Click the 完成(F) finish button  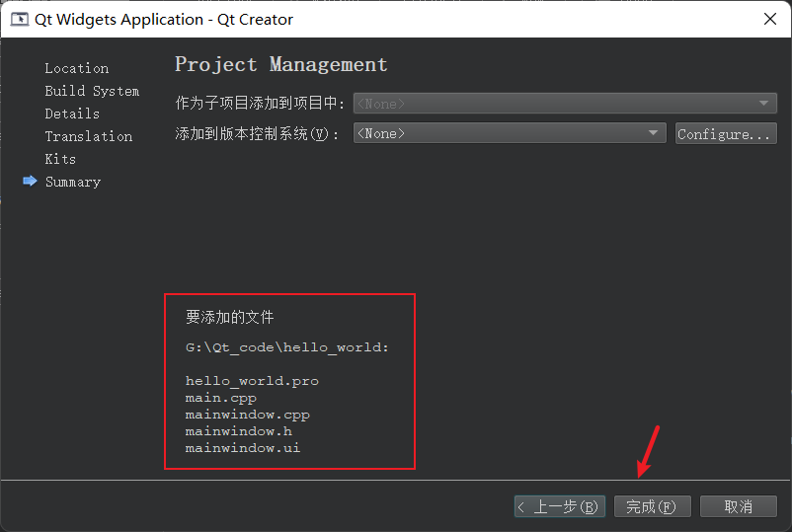(x=652, y=506)
